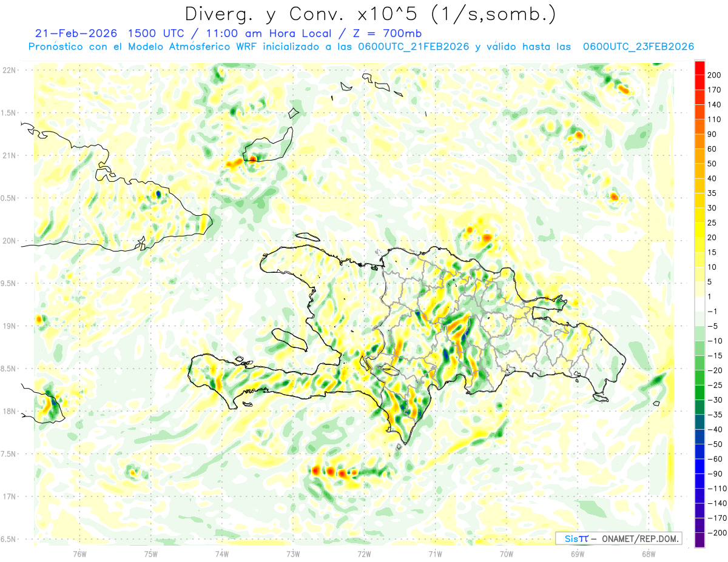Click the 75W longitude label
Viewport: 728px width, 562px height.
[151, 553]
